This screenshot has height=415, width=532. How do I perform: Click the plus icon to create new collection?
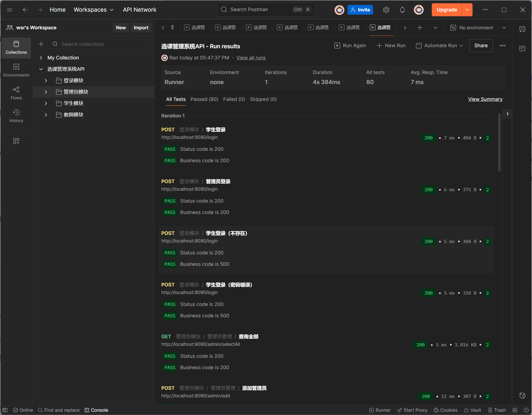click(41, 44)
